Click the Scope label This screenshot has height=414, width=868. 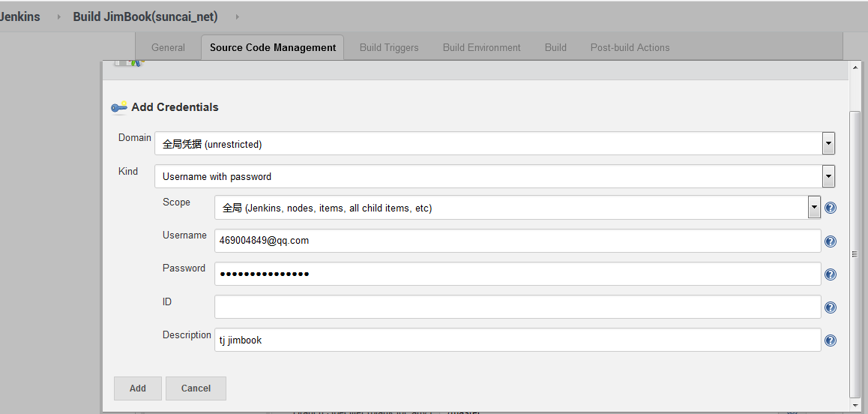176,202
